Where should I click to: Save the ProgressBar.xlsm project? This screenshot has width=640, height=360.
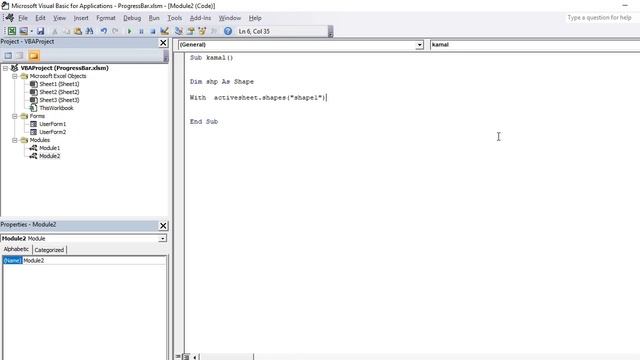tap(40, 31)
